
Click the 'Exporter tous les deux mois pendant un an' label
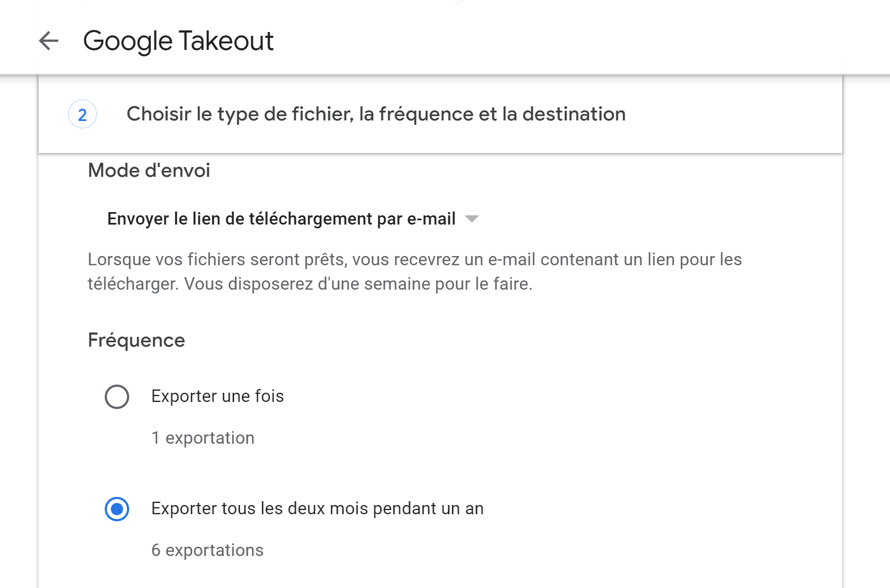coord(317,509)
